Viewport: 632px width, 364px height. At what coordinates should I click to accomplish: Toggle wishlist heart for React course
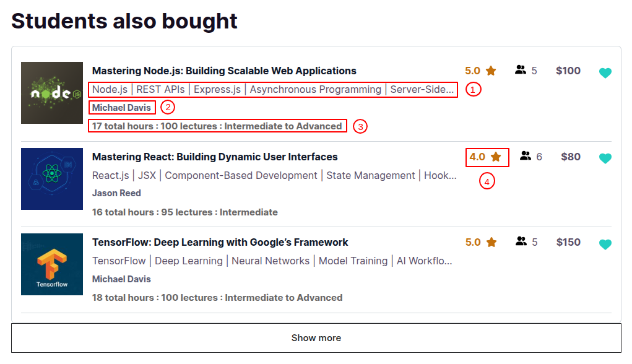605,158
